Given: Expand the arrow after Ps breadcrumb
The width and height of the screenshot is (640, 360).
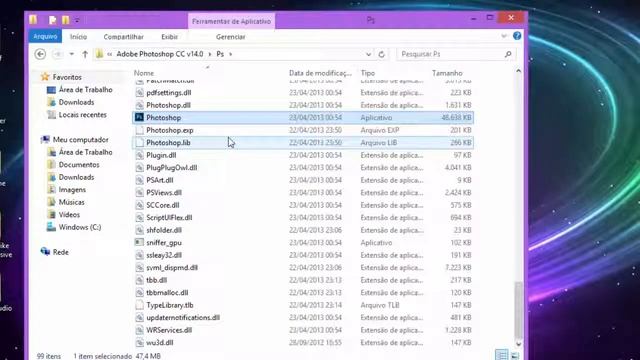Looking at the screenshot, I should tap(231, 54).
